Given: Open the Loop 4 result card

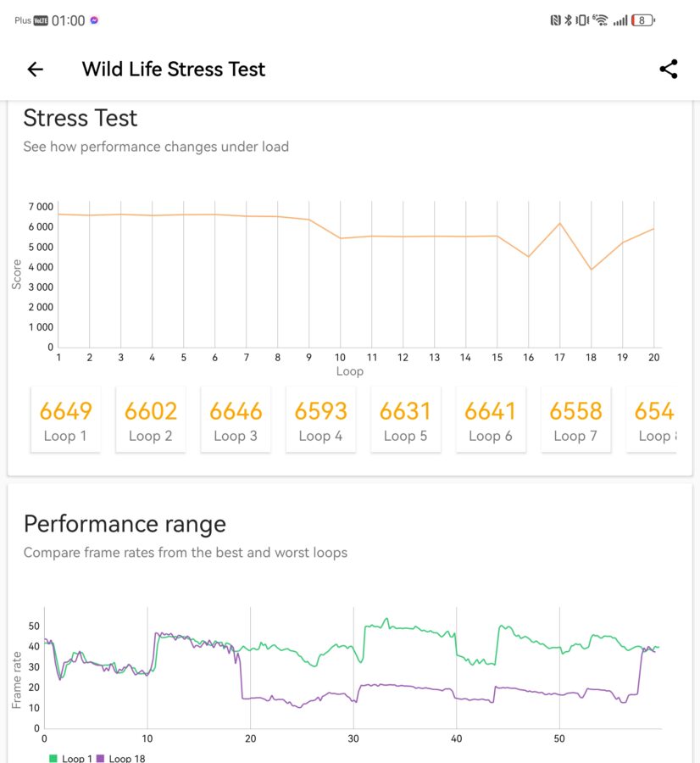Looking at the screenshot, I should click(320, 420).
